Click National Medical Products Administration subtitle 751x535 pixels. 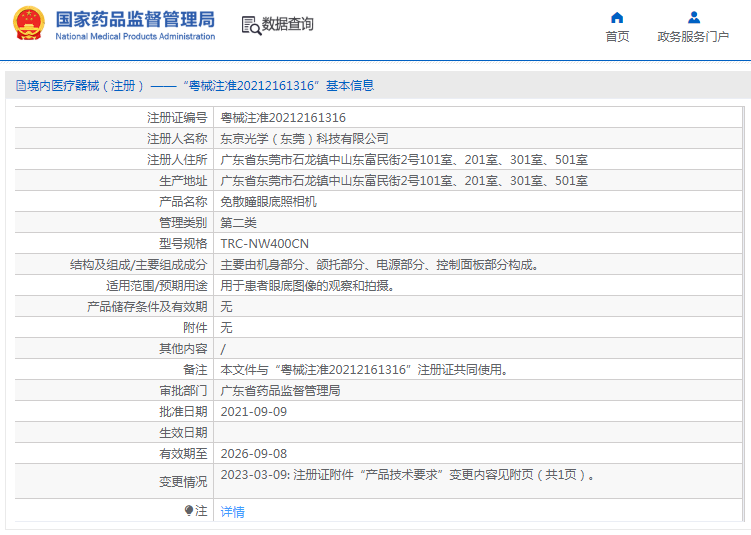coord(135,36)
